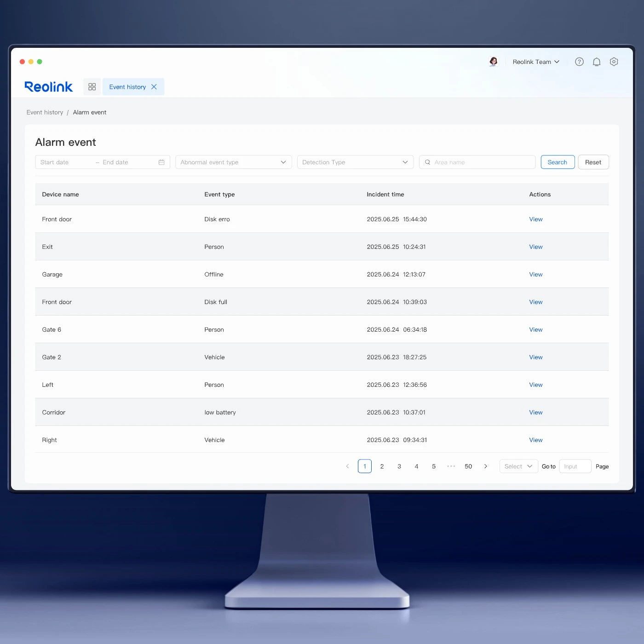This screenshot has width=644, height=644.
Task: Click the Reset button
Action: 593,162
